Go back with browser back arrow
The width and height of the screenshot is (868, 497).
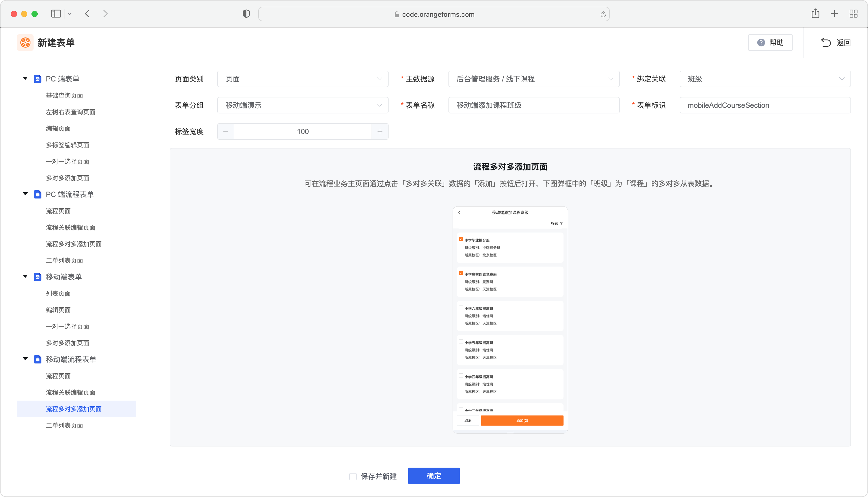(87, 14)
